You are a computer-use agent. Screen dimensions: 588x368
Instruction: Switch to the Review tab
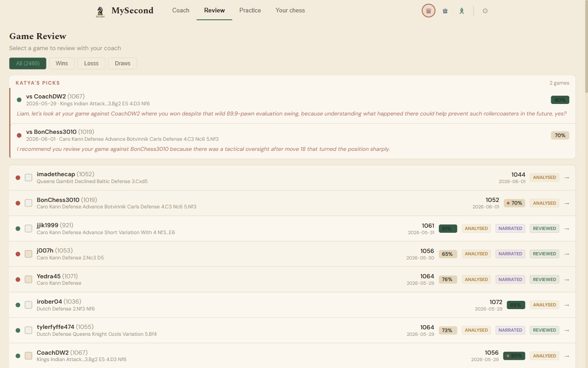click(x=215, y=10)
